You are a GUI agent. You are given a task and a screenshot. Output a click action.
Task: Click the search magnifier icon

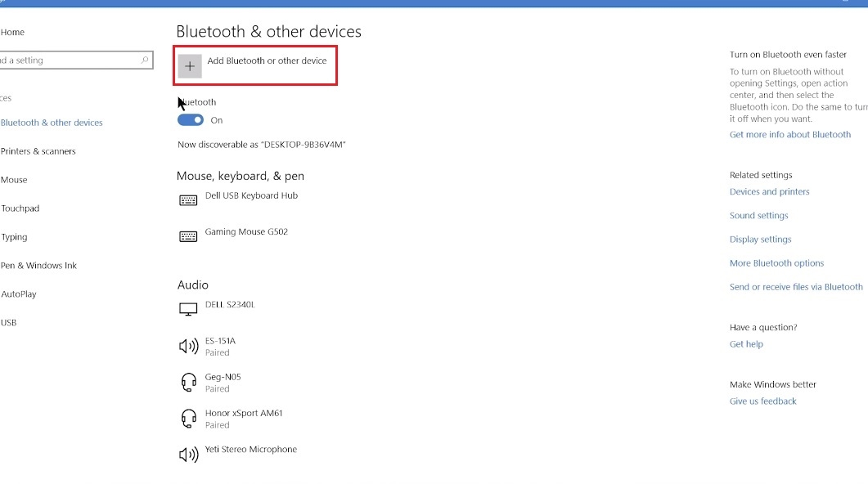(145, 60)
